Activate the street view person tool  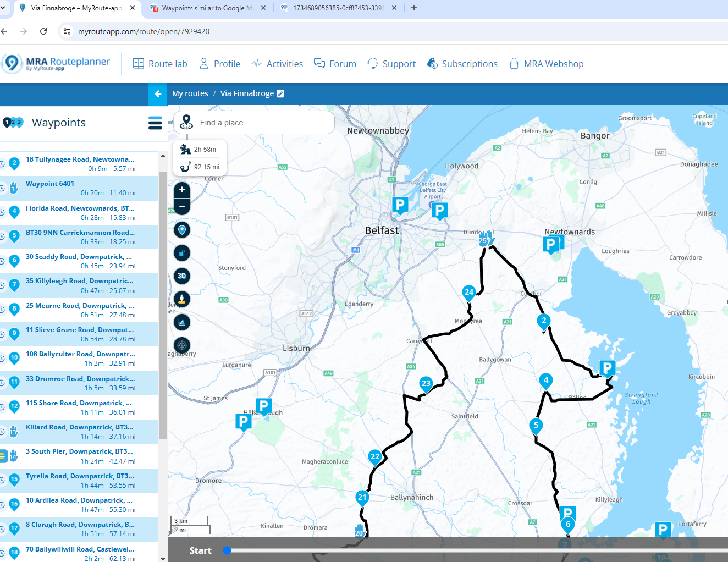(182, 299)
